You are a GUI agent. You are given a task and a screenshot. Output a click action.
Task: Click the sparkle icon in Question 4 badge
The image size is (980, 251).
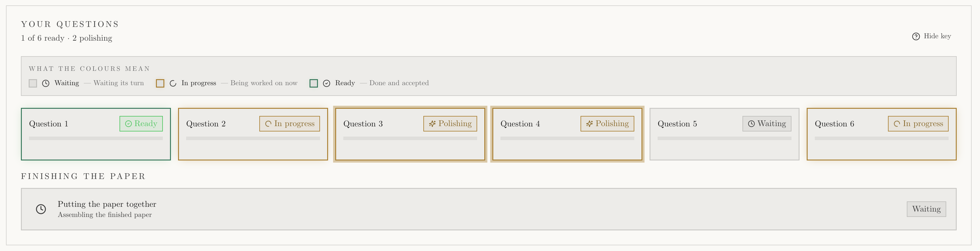590,124
